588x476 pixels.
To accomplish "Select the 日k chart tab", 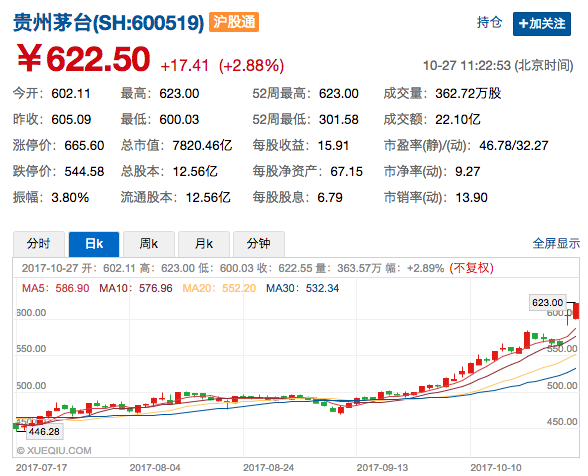I will [x=94, y=244].
